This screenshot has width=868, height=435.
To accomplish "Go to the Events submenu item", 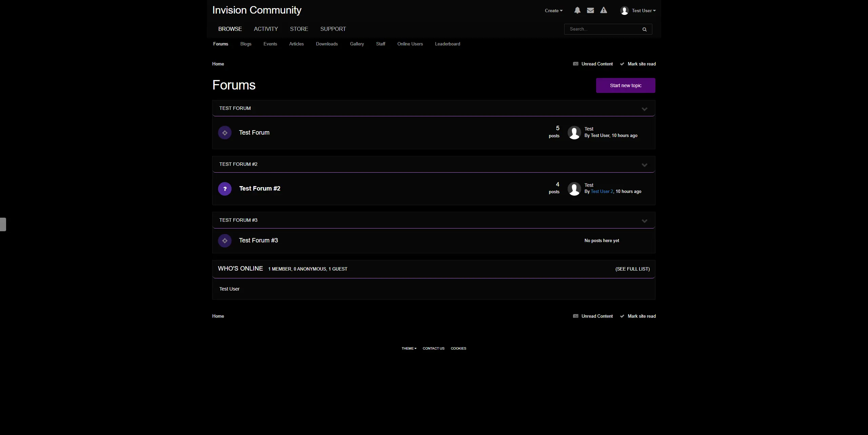I will 270,44.
